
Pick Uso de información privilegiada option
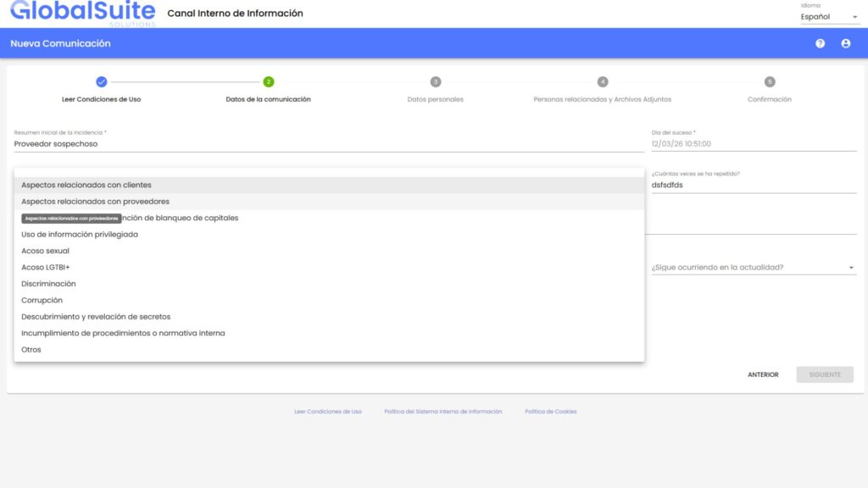[78, 234]
